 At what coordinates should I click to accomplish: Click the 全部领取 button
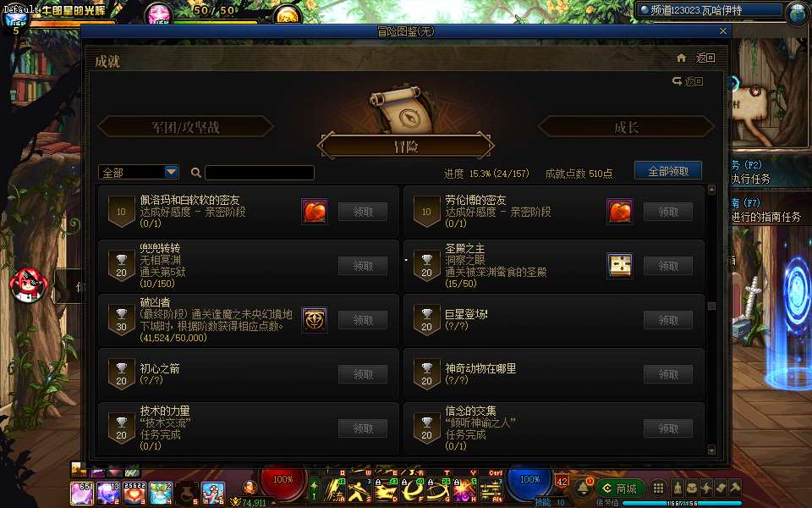tap(668, 171)
